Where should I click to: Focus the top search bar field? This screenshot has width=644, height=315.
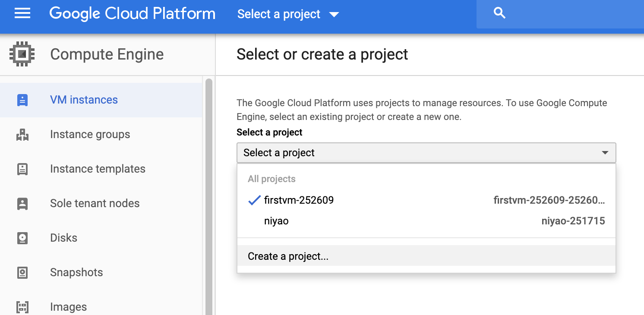click(x=560, y=14)
